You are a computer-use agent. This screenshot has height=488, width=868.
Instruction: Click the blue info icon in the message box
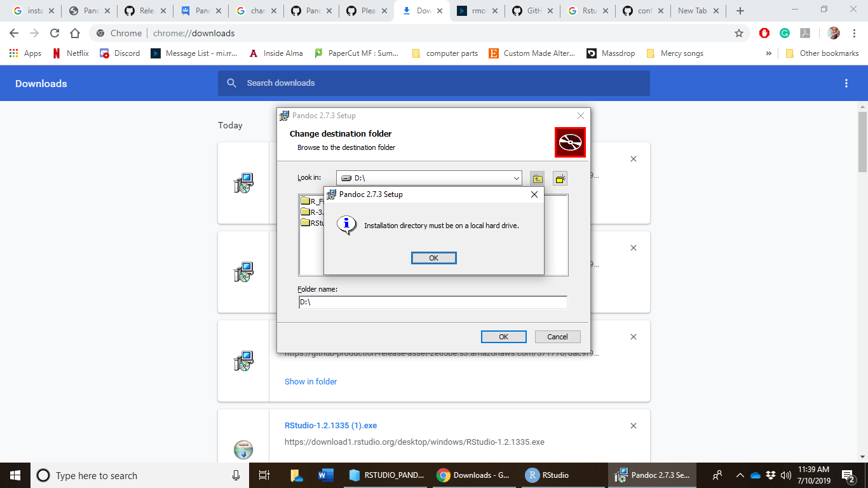(346, 224)
